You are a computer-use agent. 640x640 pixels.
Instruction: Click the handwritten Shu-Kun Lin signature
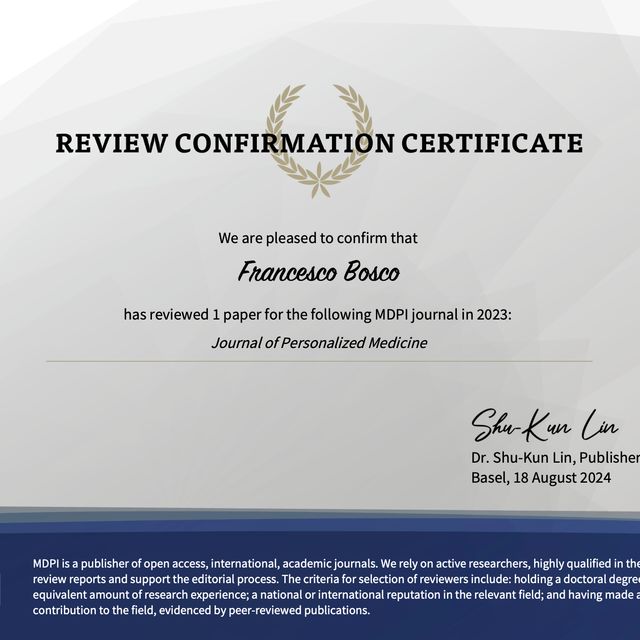pyautogui.click(x=545, y=426)
